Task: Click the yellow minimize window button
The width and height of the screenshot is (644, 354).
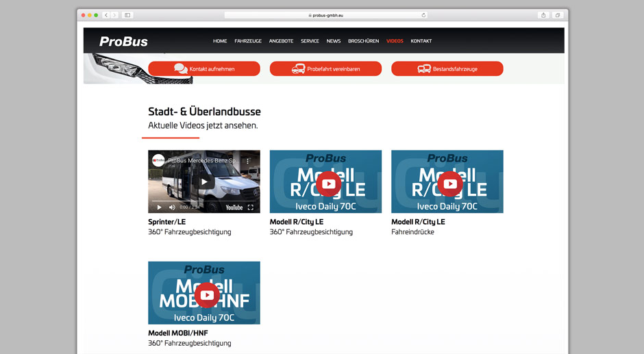Action: (x=90, y=15)
